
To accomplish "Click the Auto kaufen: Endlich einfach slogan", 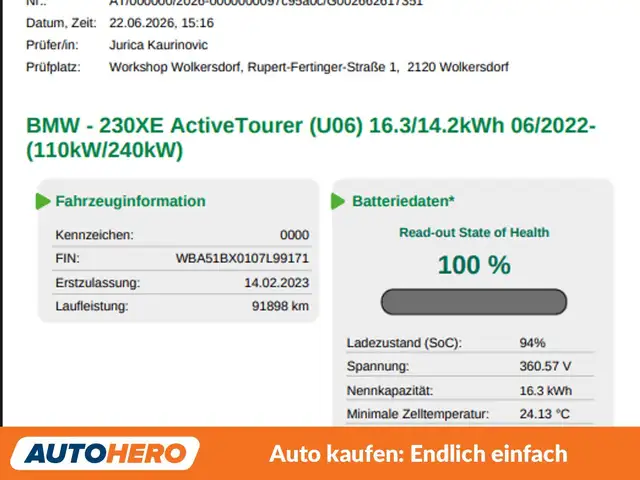I will click(x=418, y=454).
